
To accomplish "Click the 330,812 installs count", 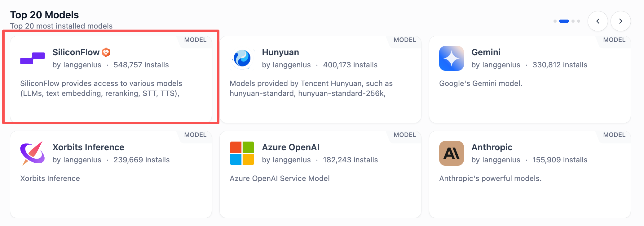I will (560, 65).
